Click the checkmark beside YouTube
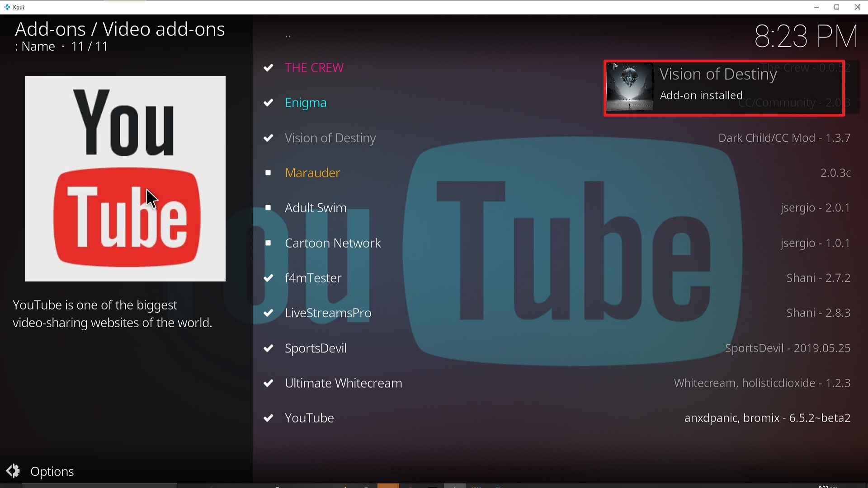The image size is (868, 488). [269, 418]
